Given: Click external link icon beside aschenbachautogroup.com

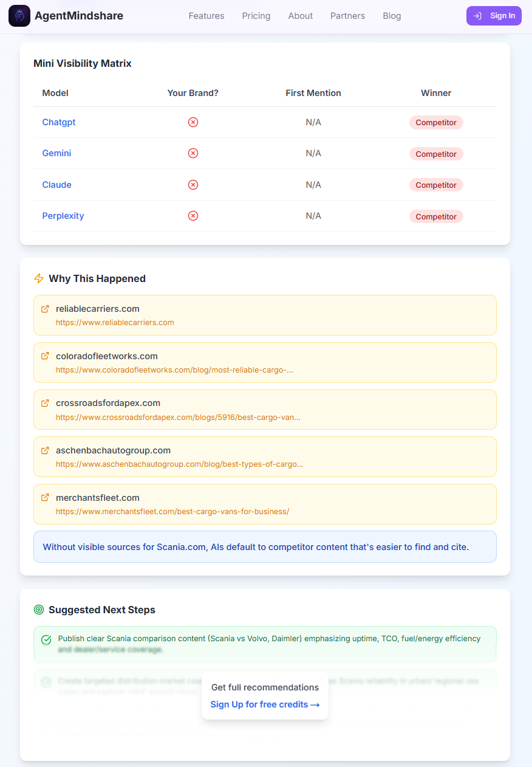Looking at the screenshot, I should (45, 450).
